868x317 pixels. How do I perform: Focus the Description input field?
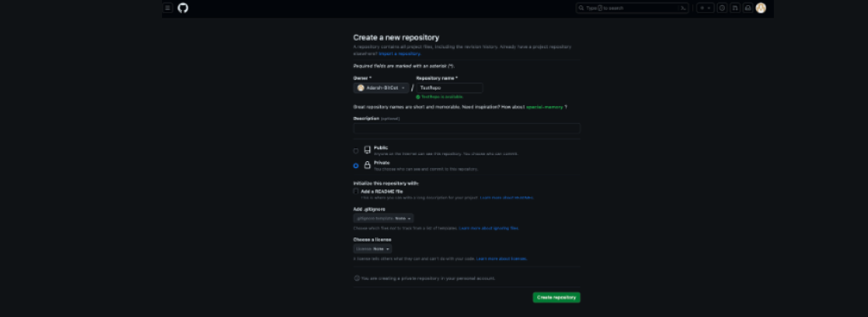(467, 128)
